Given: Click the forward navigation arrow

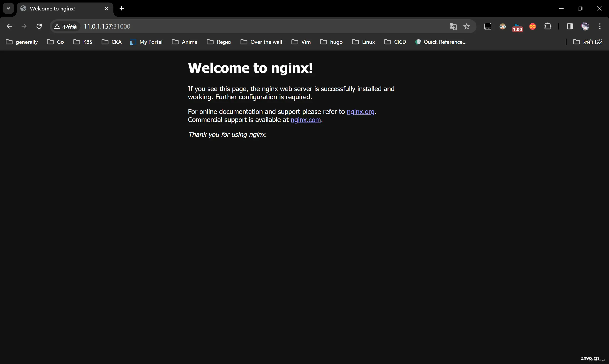Looking at the screenshot, I should tap(24, 26).
